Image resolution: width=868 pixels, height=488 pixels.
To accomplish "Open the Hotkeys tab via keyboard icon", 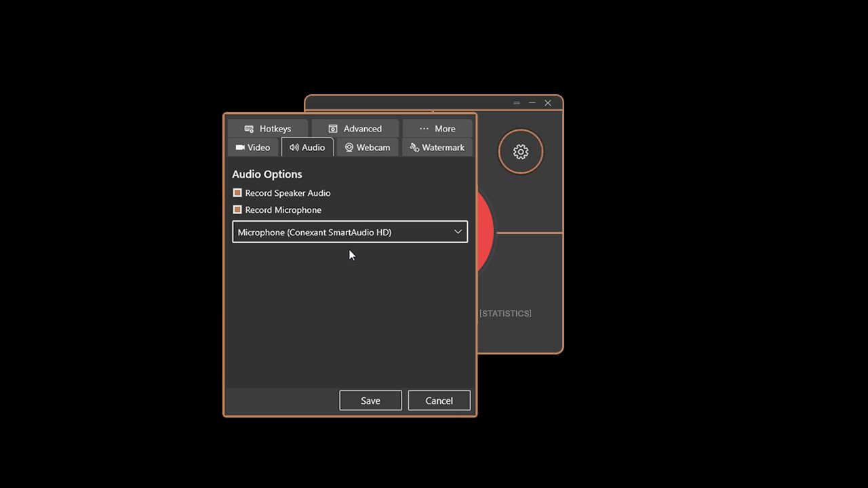I will point(249,129).
